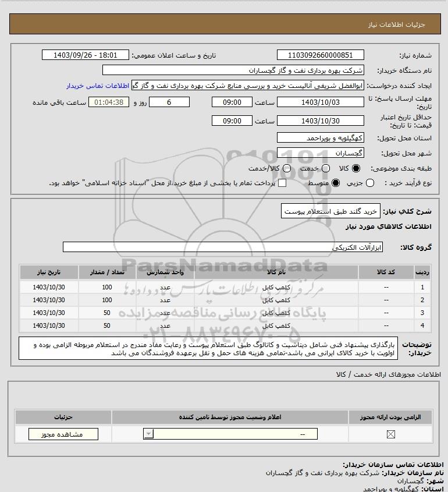Select the کالا/خدمت radio button
This screenshot has width=448, height=492.
[x=286, y=168]
